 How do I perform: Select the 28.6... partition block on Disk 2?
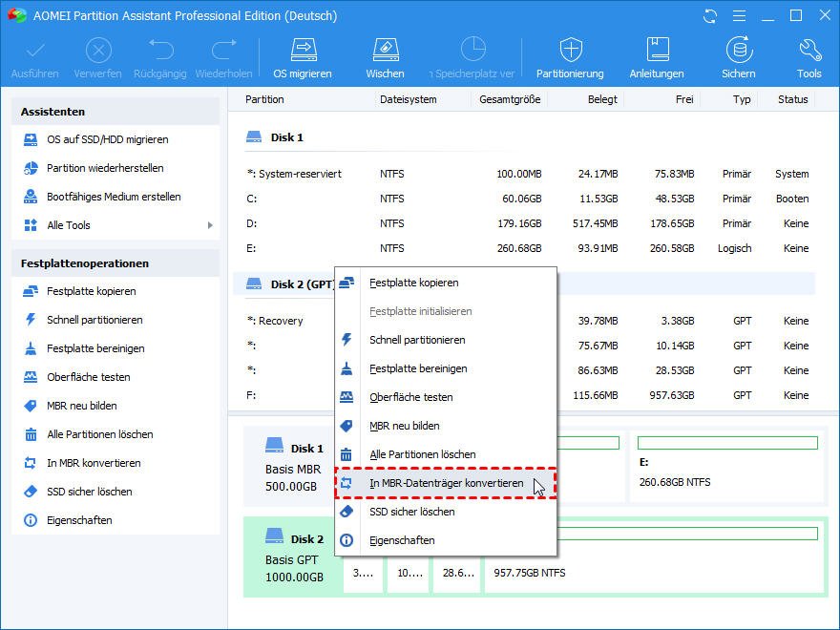[457, 573]
